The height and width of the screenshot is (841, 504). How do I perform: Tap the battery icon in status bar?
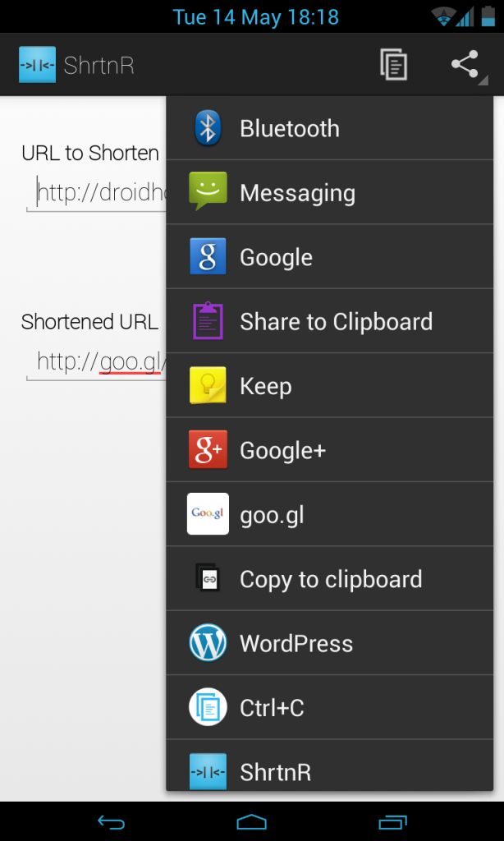[x=488, y=16]
